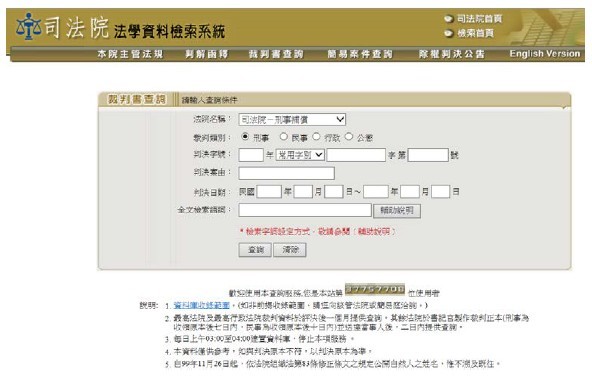The height and width of the screenshot is (378, 592).
Task: Open 除權判決公告 menu item
Action: pyautogui.click(x=452, y=54)
